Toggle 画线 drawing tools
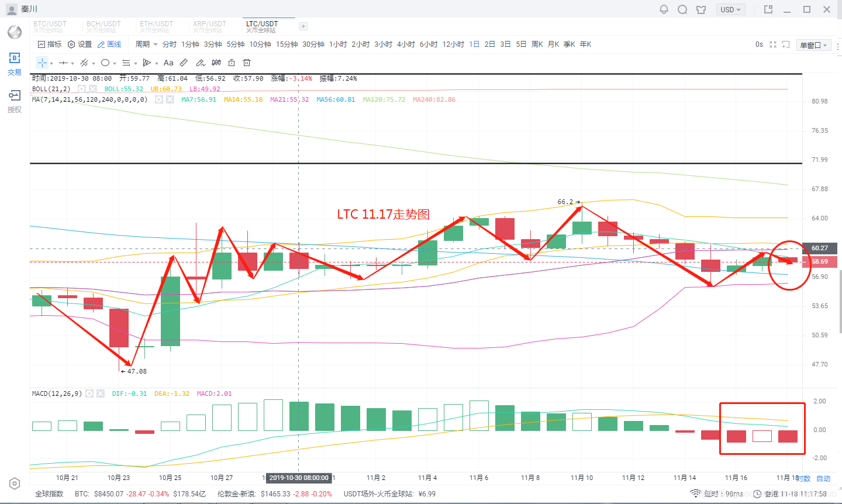 click(x=109, y=44)
